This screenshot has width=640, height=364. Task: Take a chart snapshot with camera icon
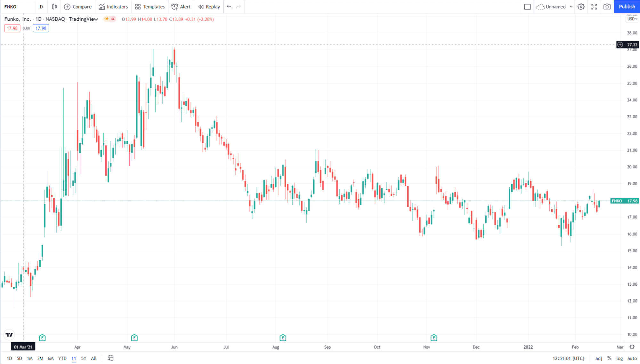pos(607,7)
